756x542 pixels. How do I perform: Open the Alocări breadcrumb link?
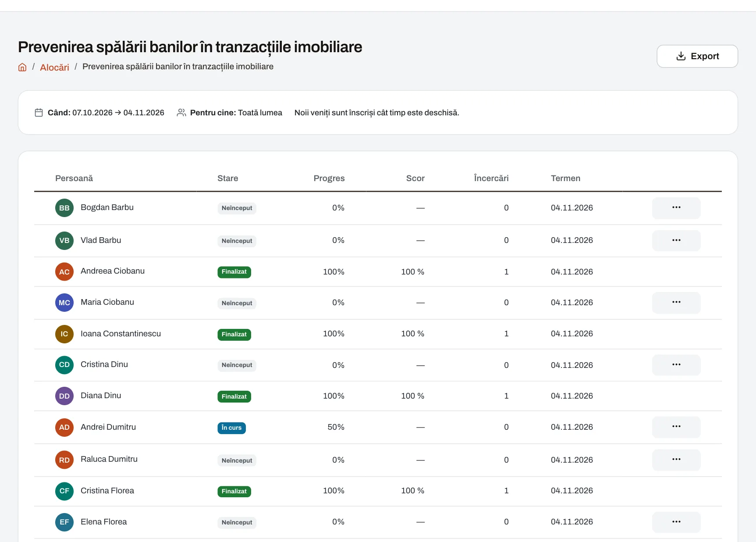54,67
